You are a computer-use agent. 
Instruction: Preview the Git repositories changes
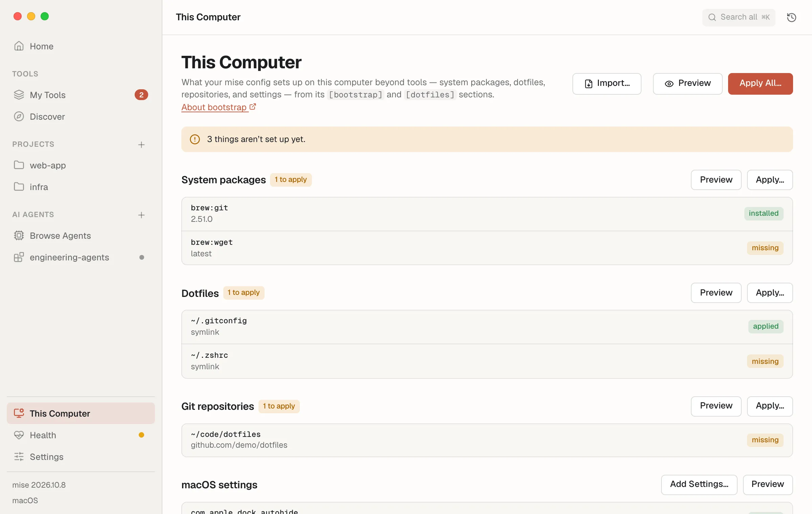716,406
